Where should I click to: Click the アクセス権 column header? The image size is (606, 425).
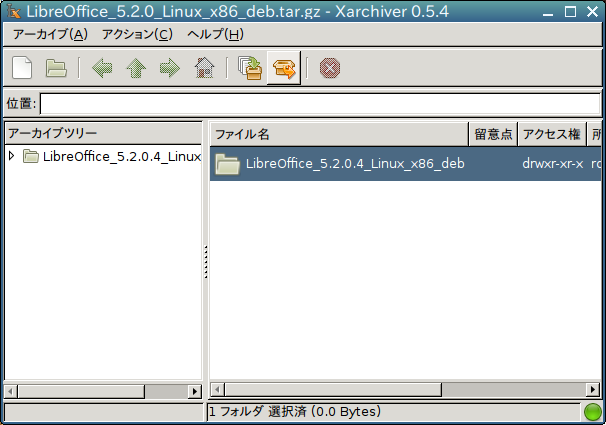click(x=552, y=134)
